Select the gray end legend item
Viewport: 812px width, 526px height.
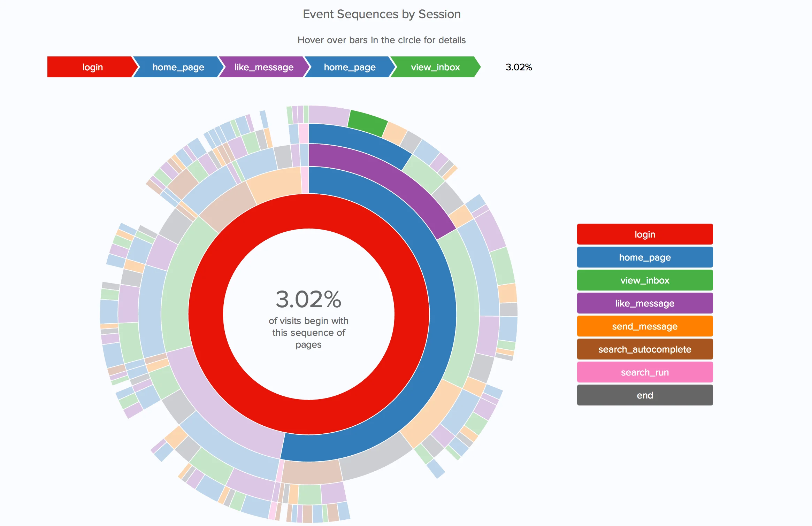(x=644, y=395)
